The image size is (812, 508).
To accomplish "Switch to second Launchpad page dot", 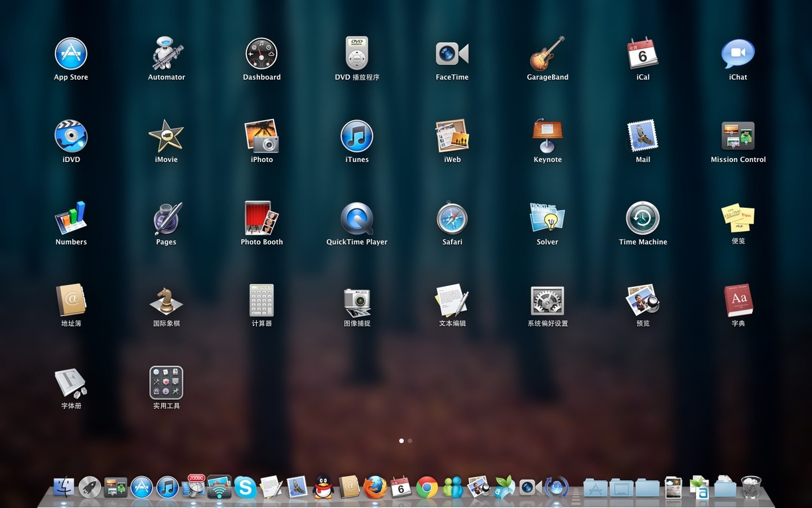I will pos(410,440).
